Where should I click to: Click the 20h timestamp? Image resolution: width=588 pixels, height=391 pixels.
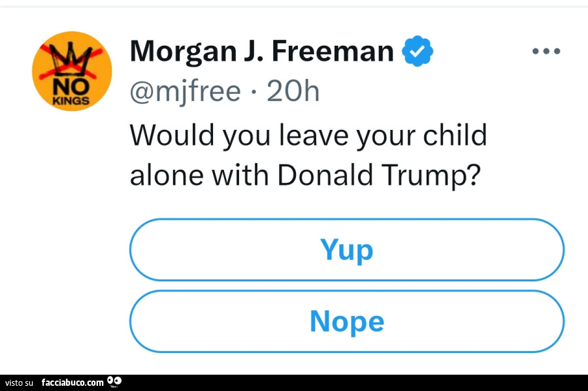point(291,91)
